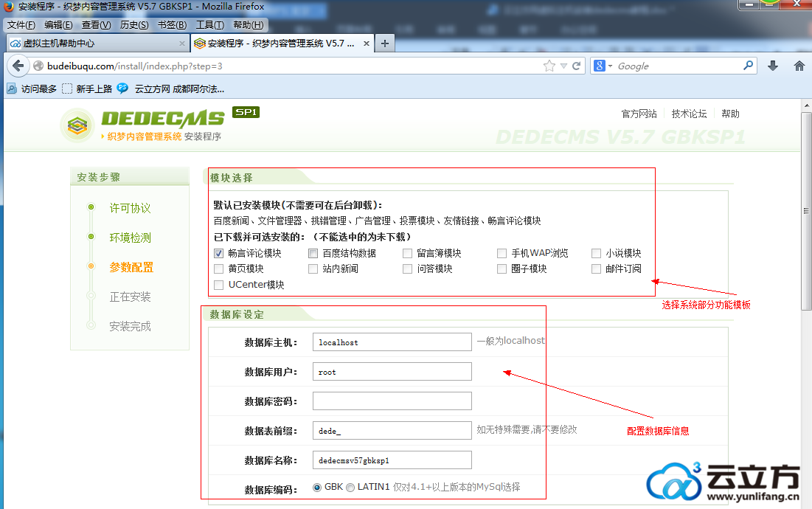
Task: Click the 数据库用户 input field
Action: coord(392,371)
